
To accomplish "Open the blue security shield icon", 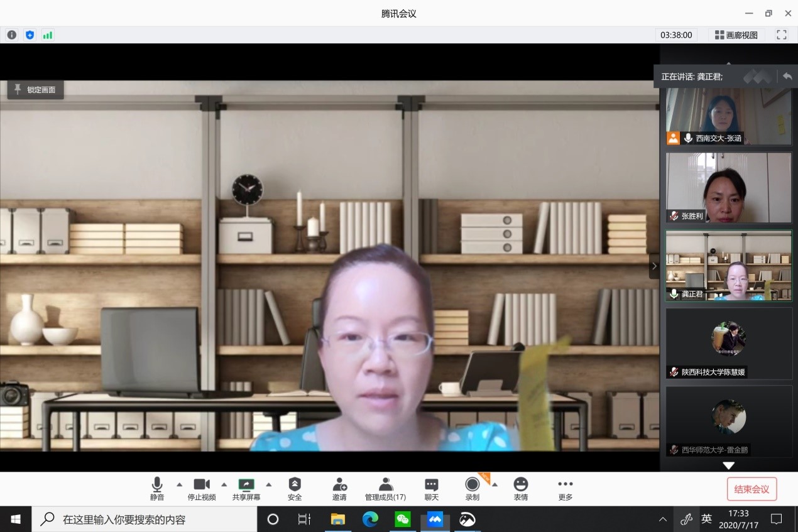I will coord(30,35).
